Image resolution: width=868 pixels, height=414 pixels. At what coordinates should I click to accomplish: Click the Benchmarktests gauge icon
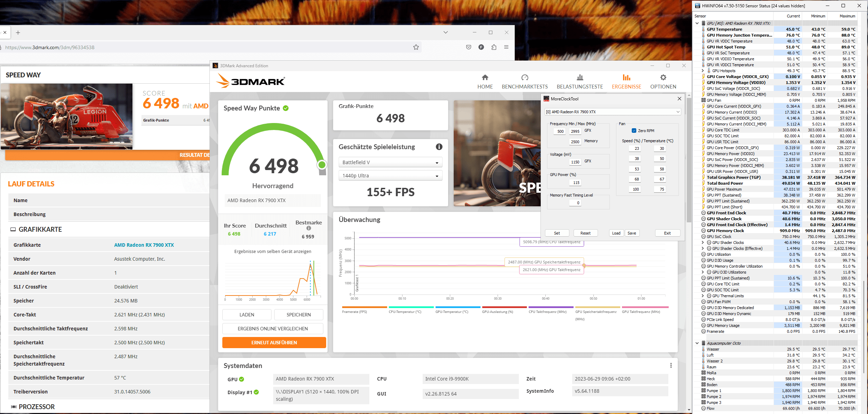coord(524,77)
